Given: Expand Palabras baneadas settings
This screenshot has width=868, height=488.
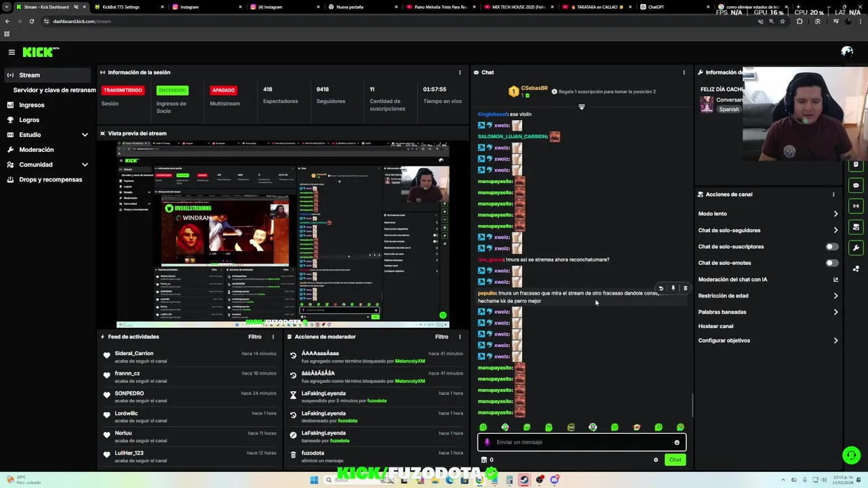Looking at the screenshot, I should (835, 312).
